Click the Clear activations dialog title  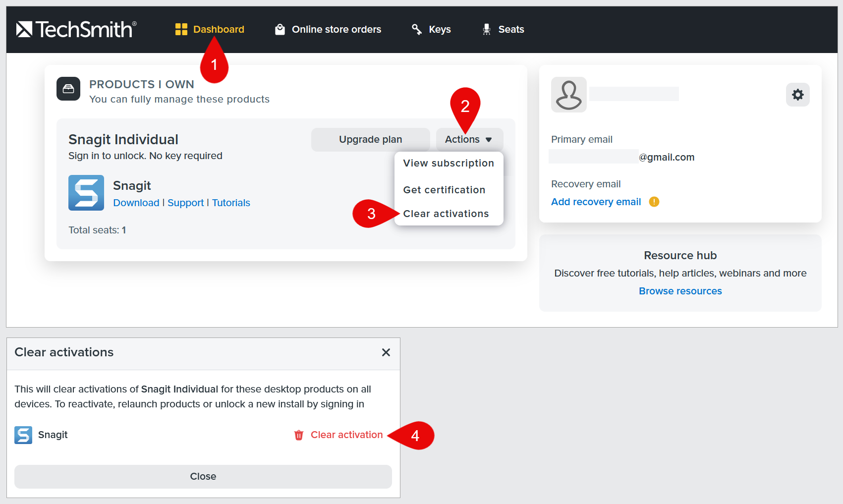(x=64, y=352)
